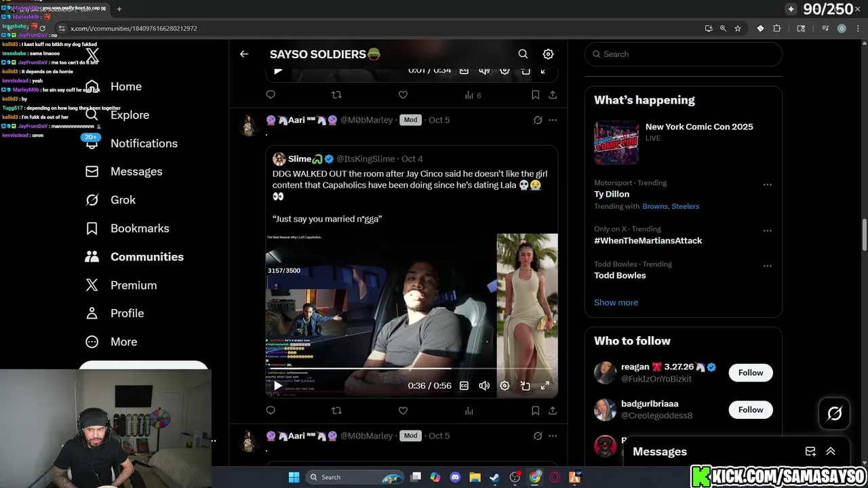Screen dimensions: 868x488
Task: Open the Steelers trending link
Action: 685,206
